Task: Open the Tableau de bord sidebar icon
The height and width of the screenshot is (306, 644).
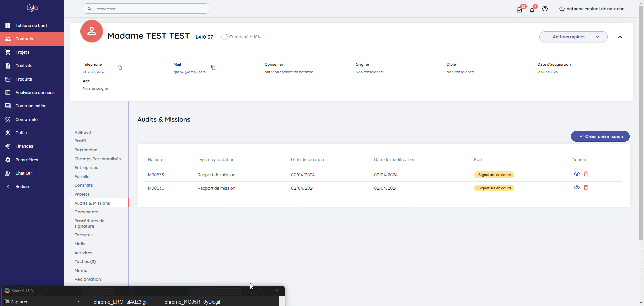Action: pyautogui.click(x=8, y=26)
